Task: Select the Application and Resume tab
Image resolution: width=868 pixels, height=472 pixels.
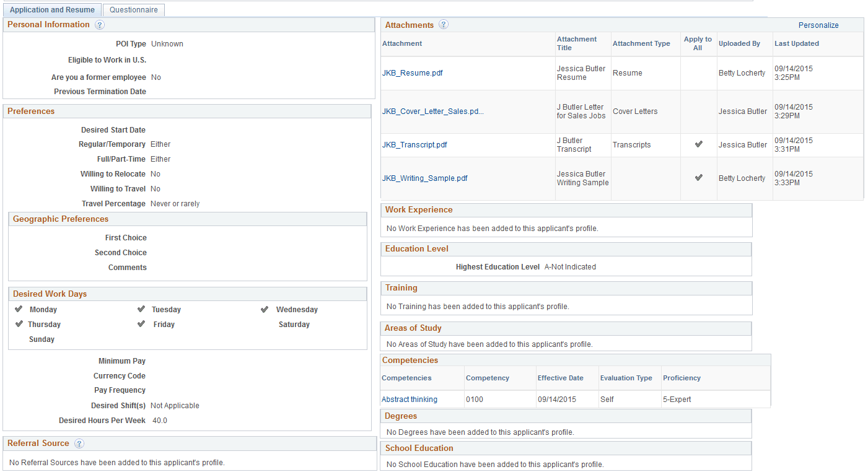Action: [52, 9]
